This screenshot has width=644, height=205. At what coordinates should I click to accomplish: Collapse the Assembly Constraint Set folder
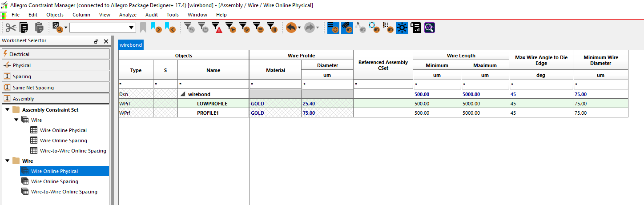[7, 110]
